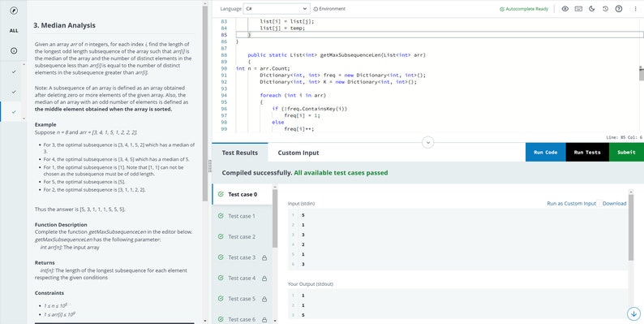Open the Language C# dropdown
644x324 pixels.
tap(277, 9)
